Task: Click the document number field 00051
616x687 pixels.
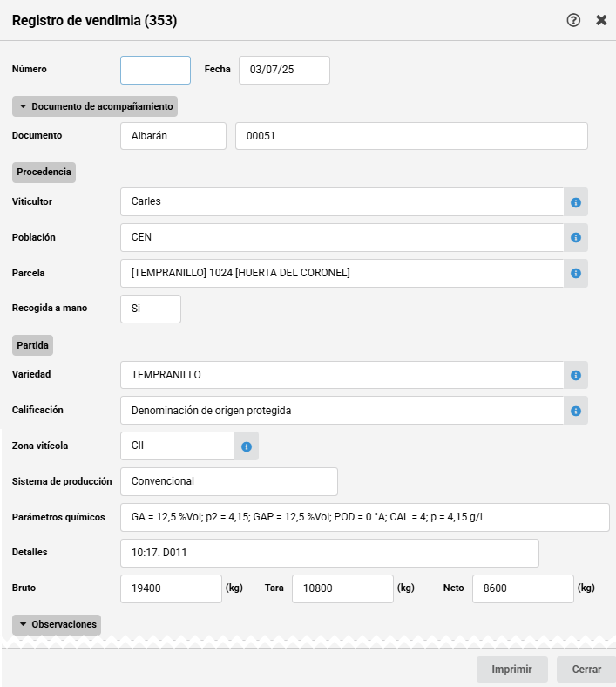Action: [411, 136]
